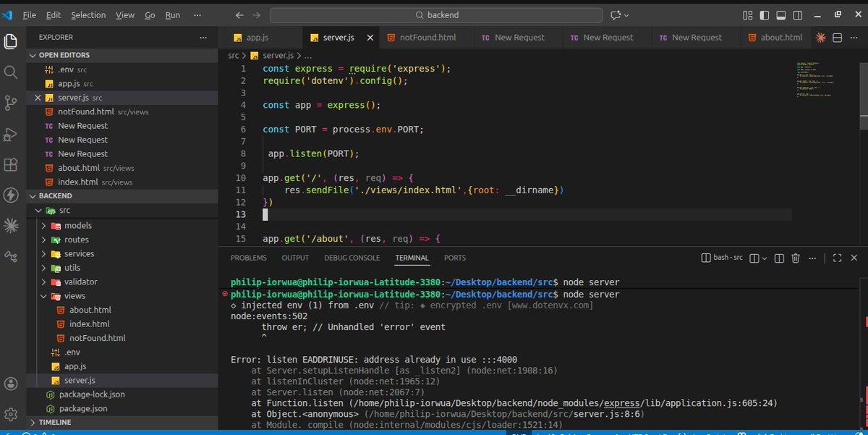Switch to the PORTS panel tab

click(x=455, y=258)
